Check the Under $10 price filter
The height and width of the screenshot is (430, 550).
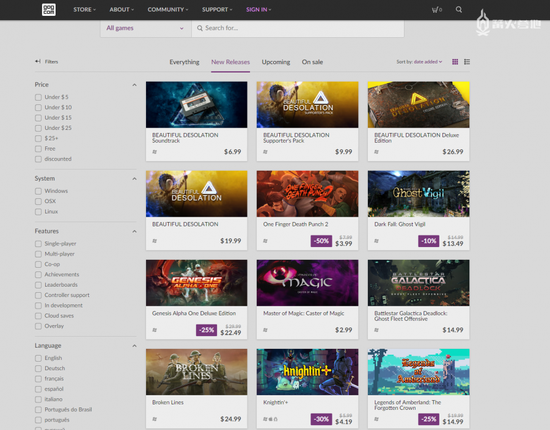coord(38,107)
